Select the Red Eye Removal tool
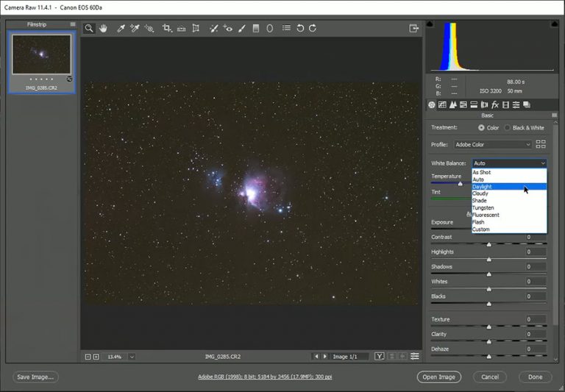This screenshot has width=565, height=392. tap(228, 28)
